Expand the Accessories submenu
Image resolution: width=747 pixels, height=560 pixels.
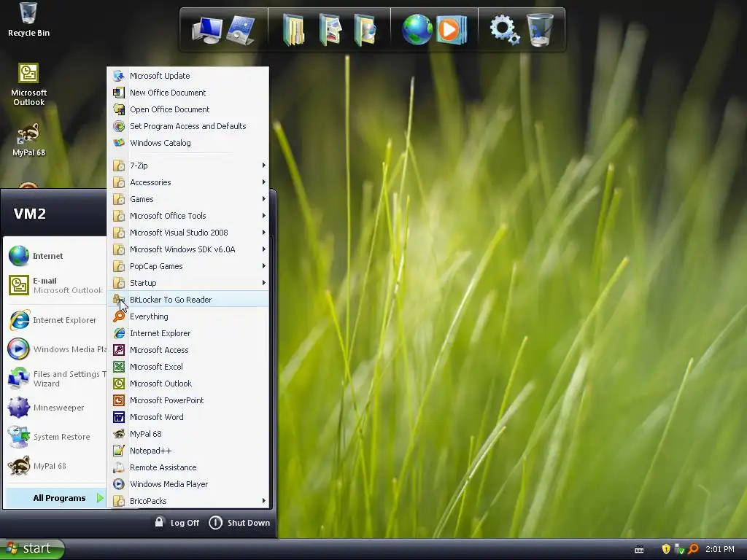tap(189, 182)
